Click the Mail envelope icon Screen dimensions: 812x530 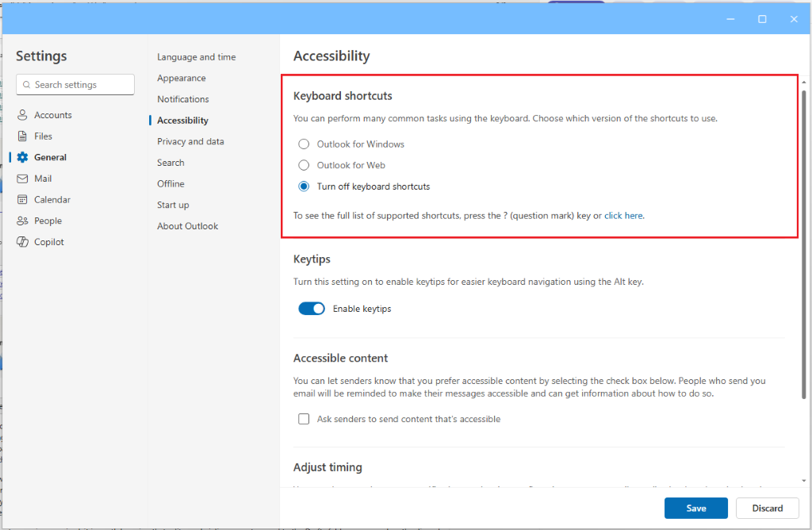click(22, 179)
